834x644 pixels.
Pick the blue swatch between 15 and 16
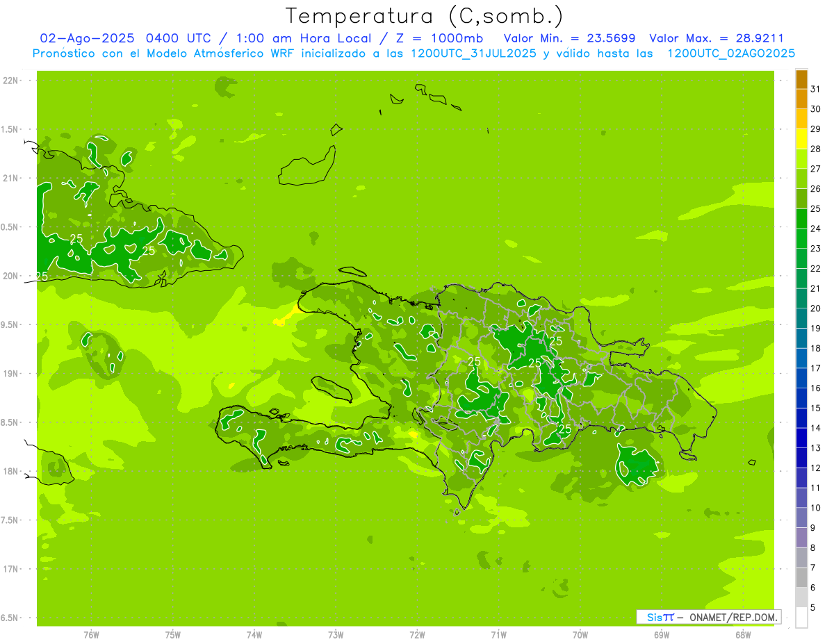[801, 398]
